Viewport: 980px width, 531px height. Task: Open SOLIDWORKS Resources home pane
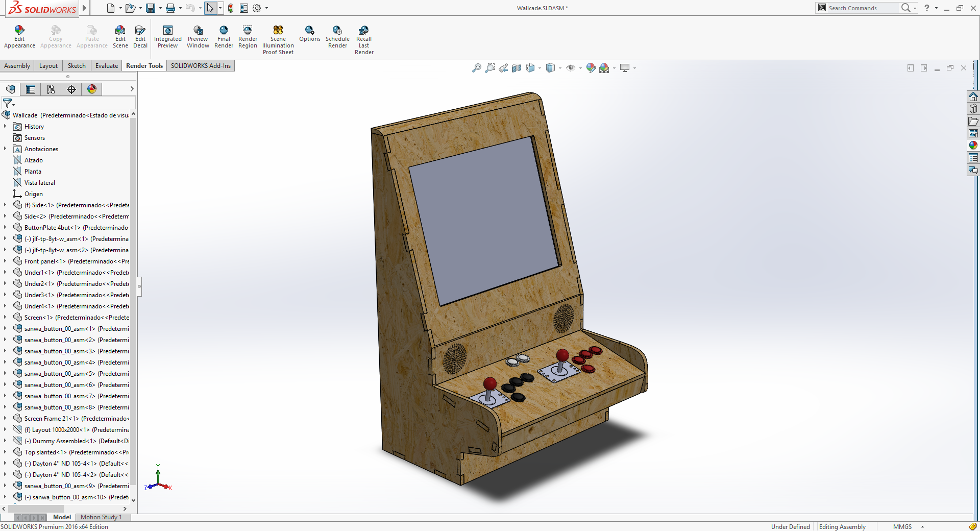pos(973,96)
